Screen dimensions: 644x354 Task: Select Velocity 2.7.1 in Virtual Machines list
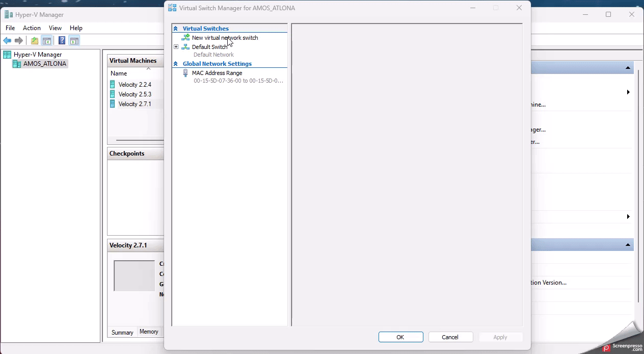(135, 104)
